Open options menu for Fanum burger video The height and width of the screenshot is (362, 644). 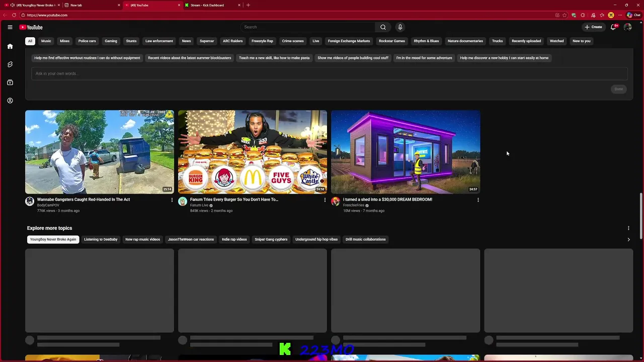click(x=325, y=200)
